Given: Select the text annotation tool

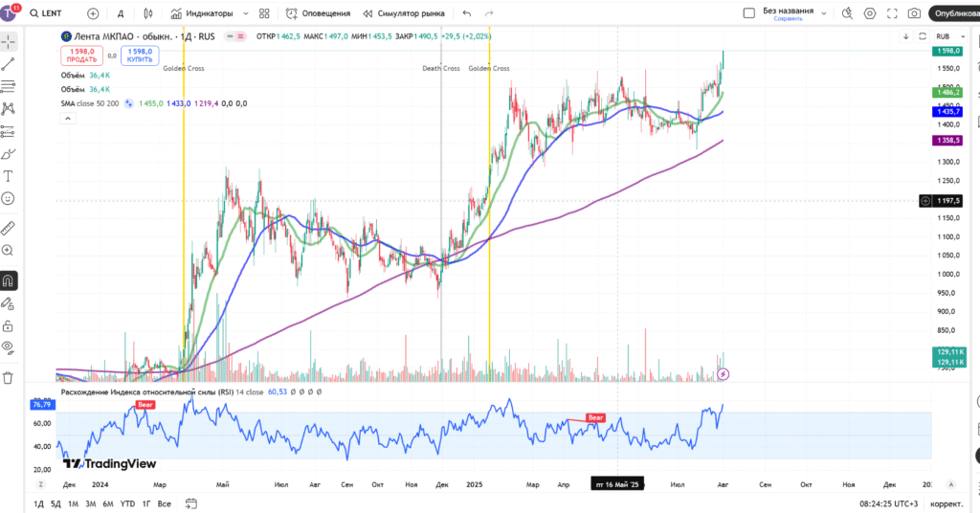Looking at the screenshot, I should [8, 176].
